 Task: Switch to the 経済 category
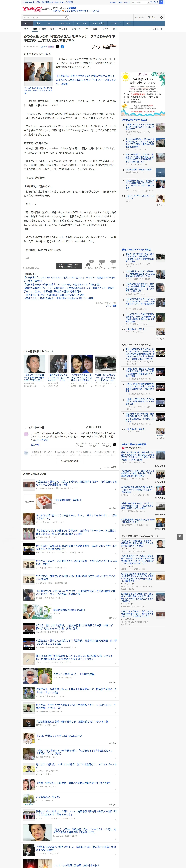pyautogui.click(x=52, y=29)
